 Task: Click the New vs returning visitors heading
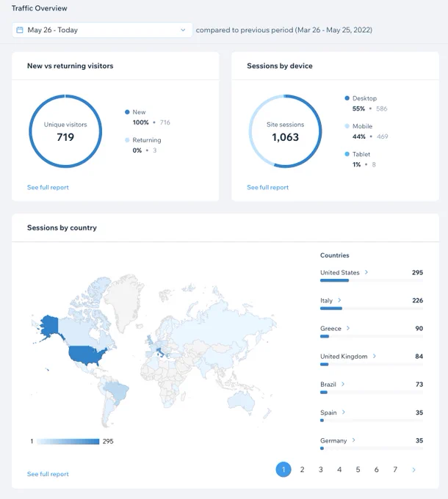coord(70,66)
